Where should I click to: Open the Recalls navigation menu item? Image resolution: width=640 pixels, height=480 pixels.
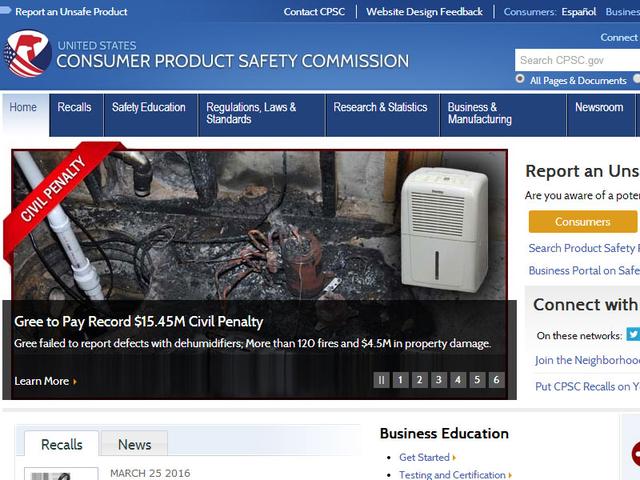(x=75, y=108)
